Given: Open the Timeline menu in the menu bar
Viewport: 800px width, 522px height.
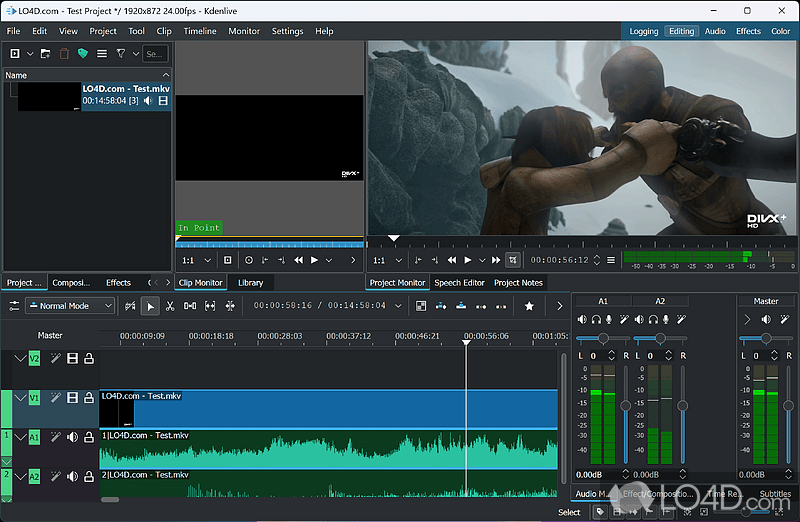Looking at the screenshot, I should 200,31.
